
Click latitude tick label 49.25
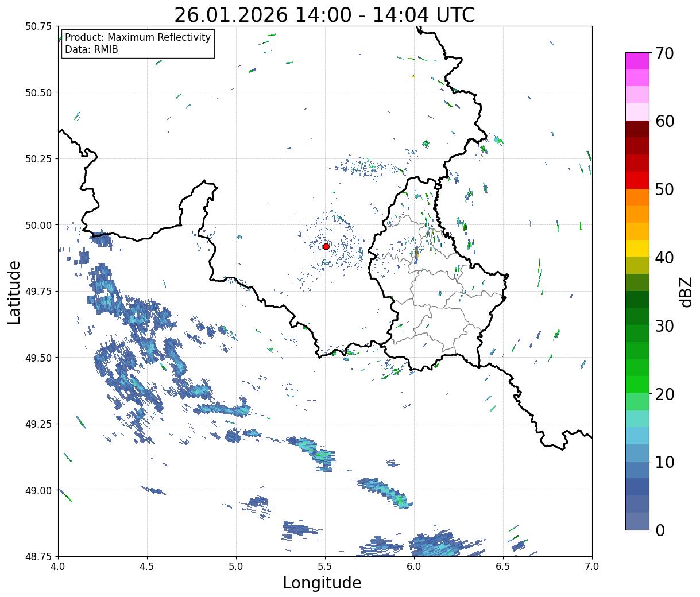[x=38, y=424]
